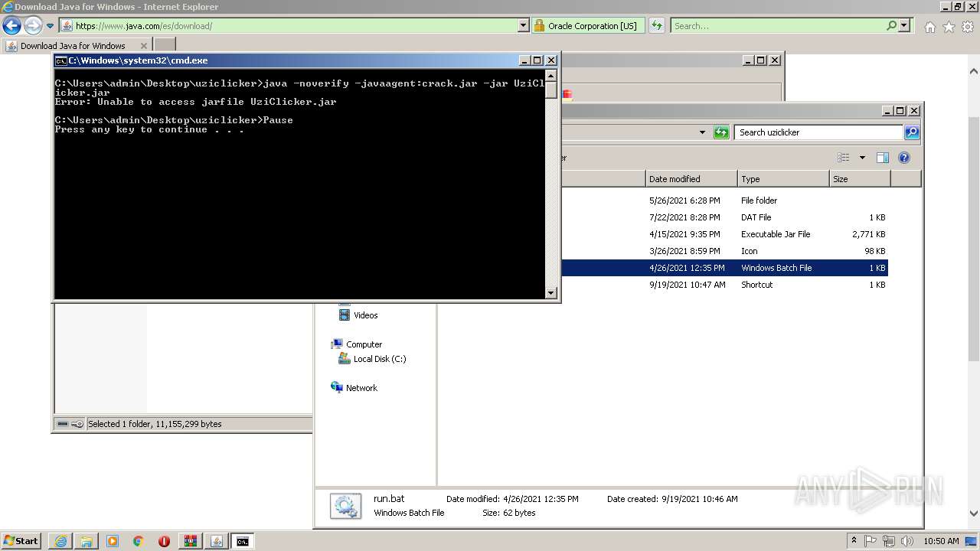Open a new blank IE tab
The image size is (980, 551).
click(165, 45)
